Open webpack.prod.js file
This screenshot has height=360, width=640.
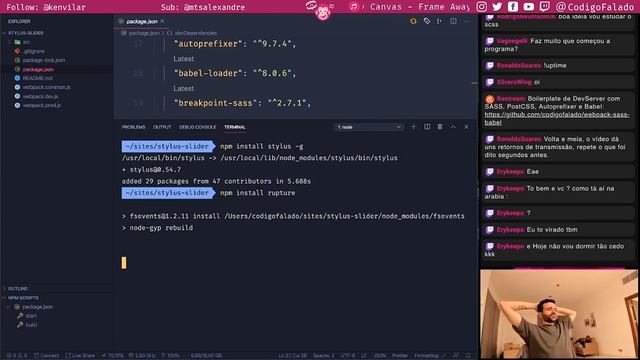(x=42, y=105)
